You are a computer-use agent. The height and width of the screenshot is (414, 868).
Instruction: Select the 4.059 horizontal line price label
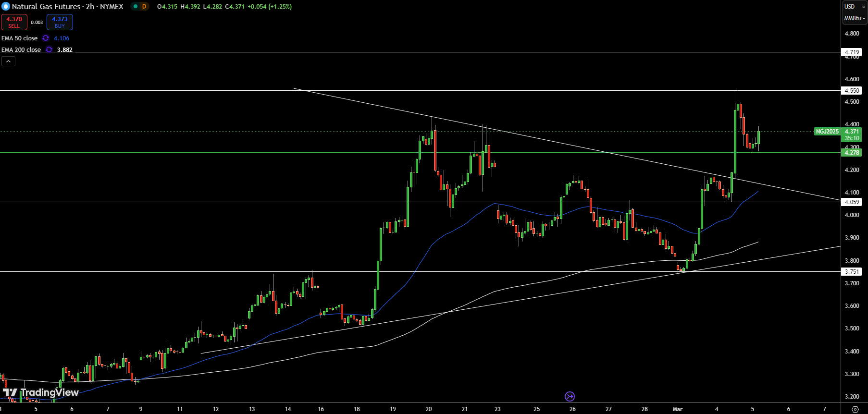click(852, 202)
